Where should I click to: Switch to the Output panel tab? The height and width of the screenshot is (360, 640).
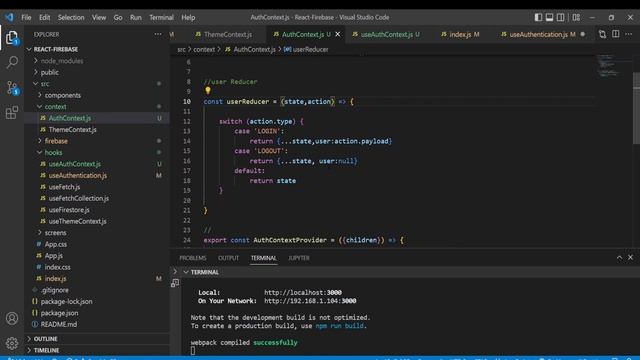[x=228, y=258]
